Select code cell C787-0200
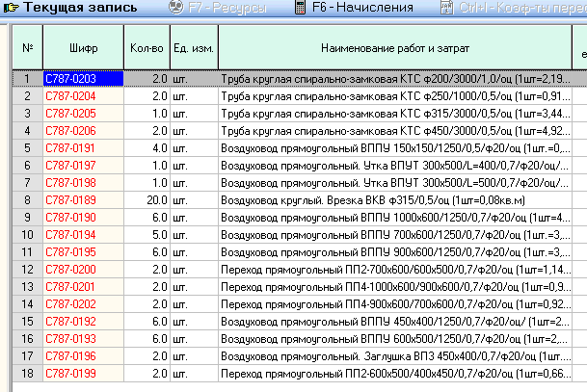 84,270
